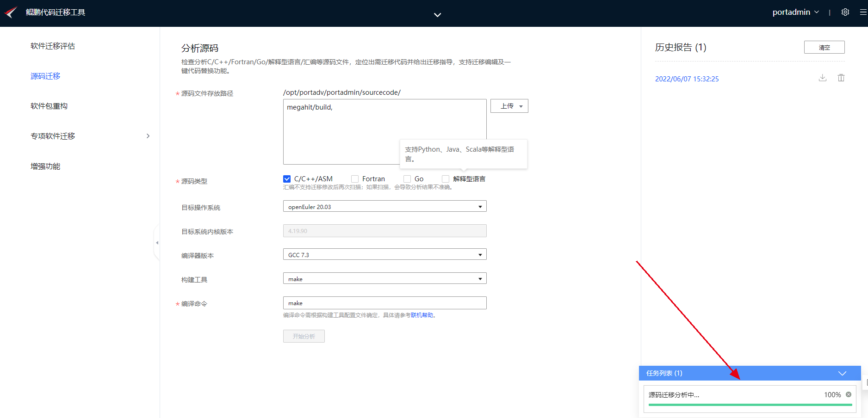This screenshot has width=868, height=418.
Task: Open the 构建工具 make dropdown
Action: pyautogui.click(x=385, y=278)
